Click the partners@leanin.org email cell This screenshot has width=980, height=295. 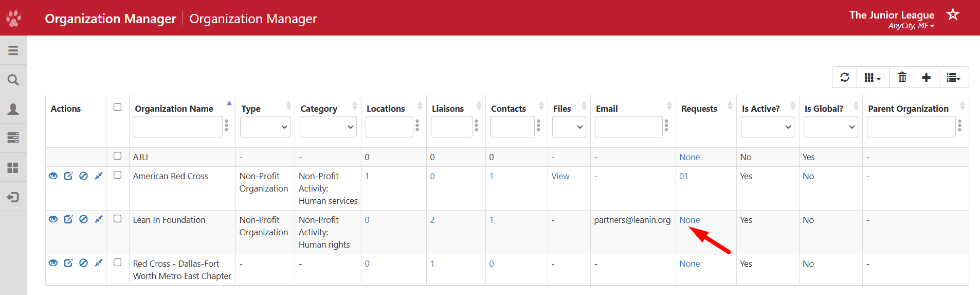(632, 220)
